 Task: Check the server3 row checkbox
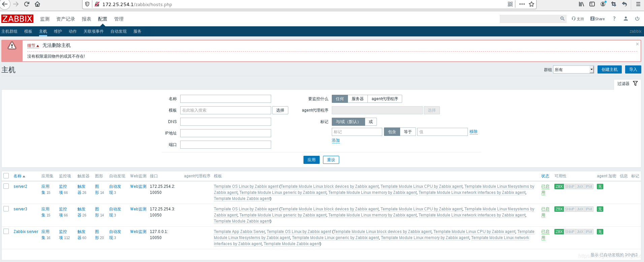coord(6,209)
